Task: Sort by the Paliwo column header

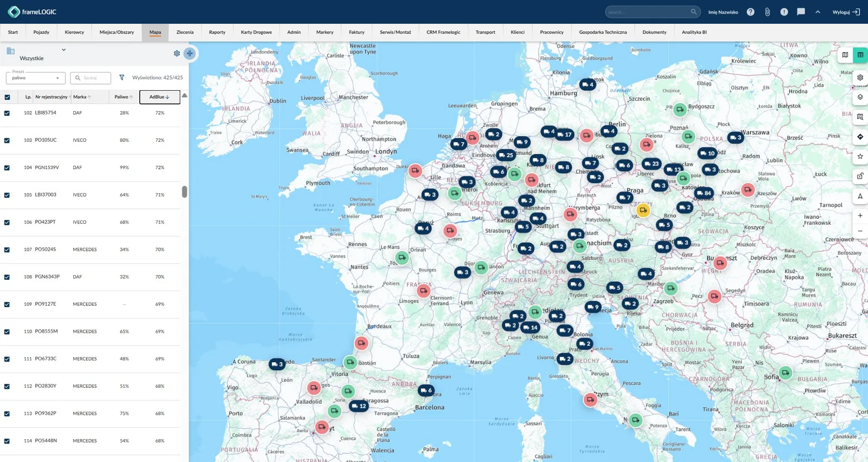Action: (124, 97)
